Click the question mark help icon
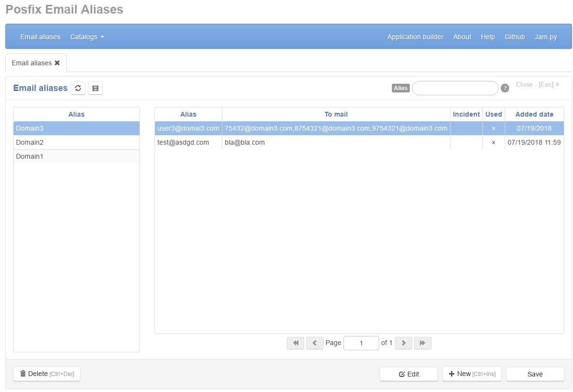This screenshot has height=392, width=573. tap(505, 88)
